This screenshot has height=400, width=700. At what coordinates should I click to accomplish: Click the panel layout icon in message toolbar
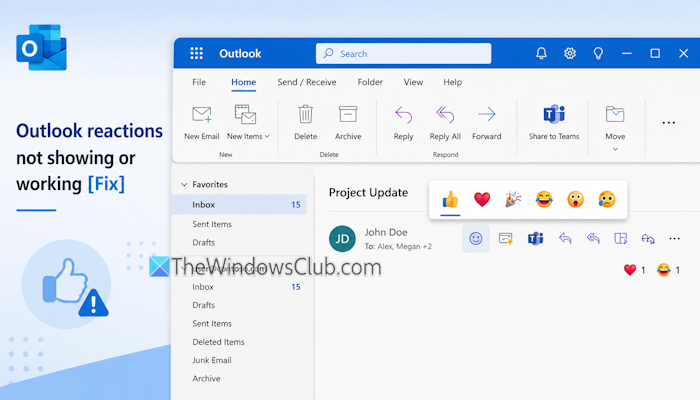[621, 238]
